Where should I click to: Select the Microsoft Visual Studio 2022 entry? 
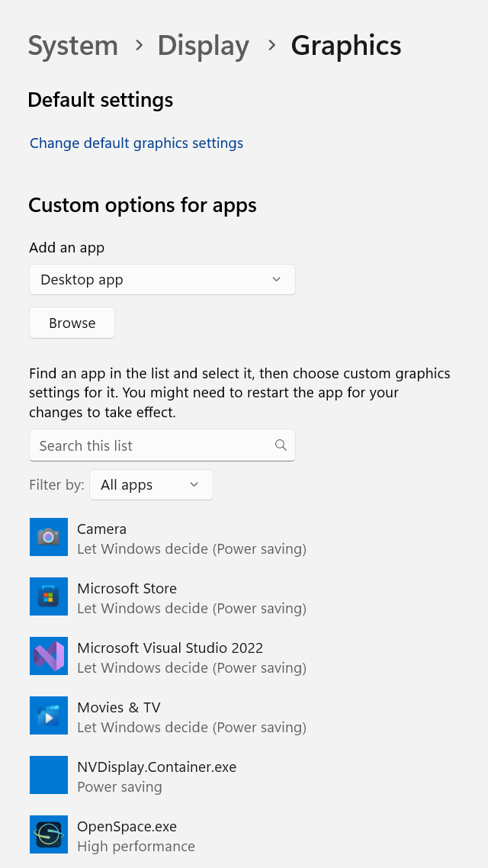[170, 648]
